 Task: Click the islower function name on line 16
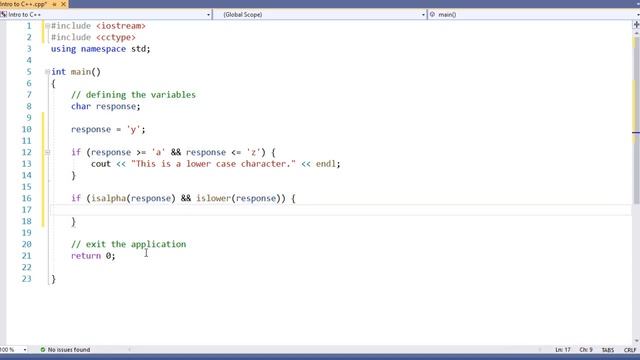213,198
